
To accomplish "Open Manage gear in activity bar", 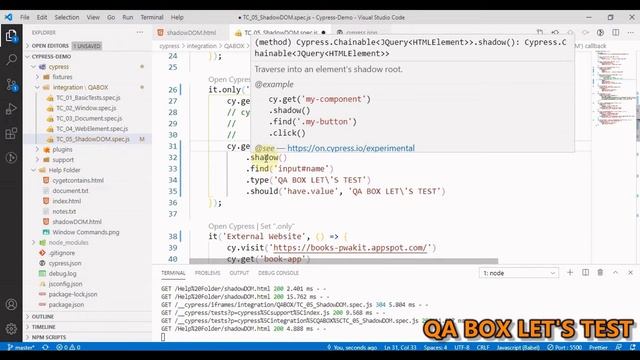I will pos(11,329).
